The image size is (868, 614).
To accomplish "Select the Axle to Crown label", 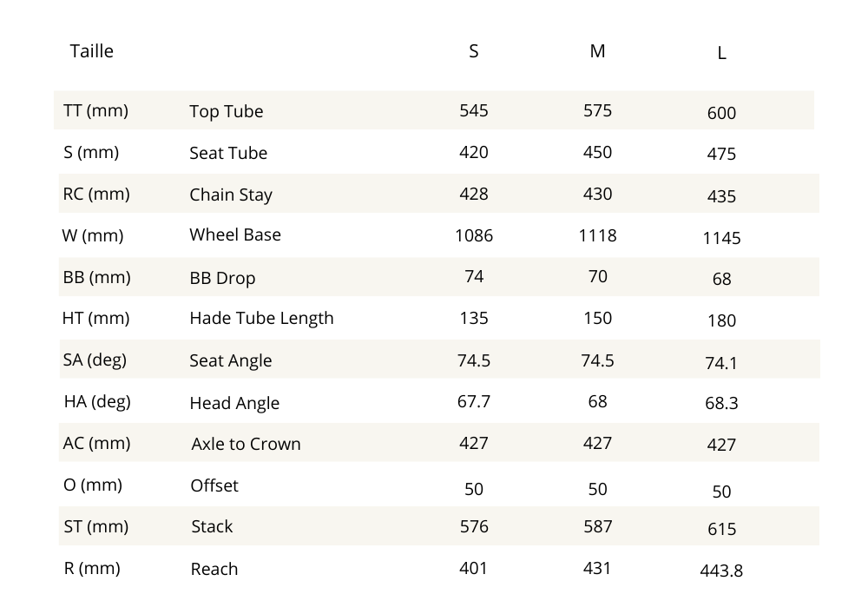I will pos(246,444).
